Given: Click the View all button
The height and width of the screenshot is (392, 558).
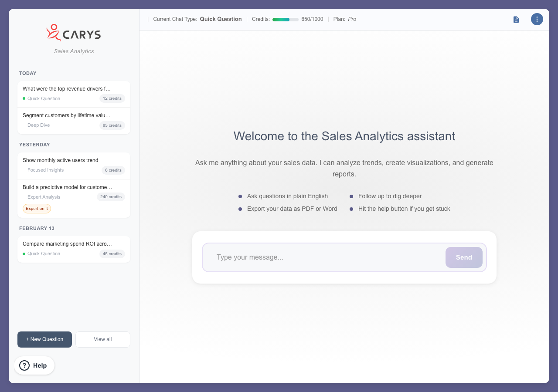Looking at the screenshot, I should click(103, 339).
